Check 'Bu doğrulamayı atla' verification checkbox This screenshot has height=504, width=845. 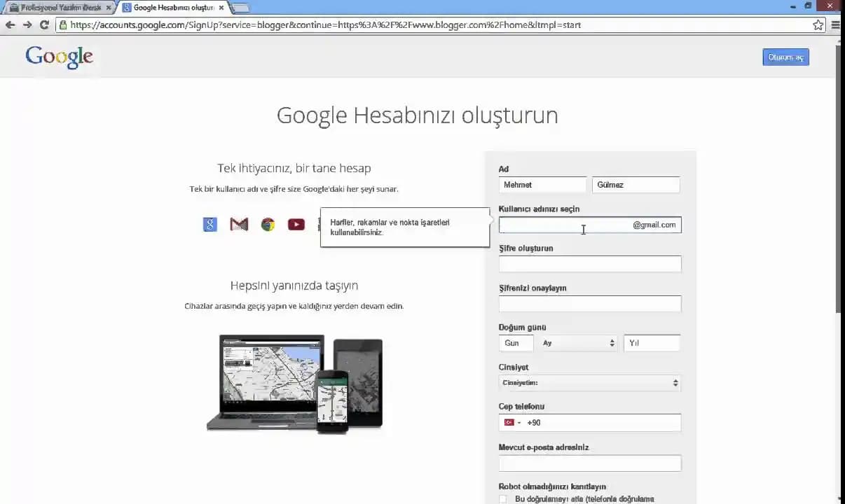[502, 499]
